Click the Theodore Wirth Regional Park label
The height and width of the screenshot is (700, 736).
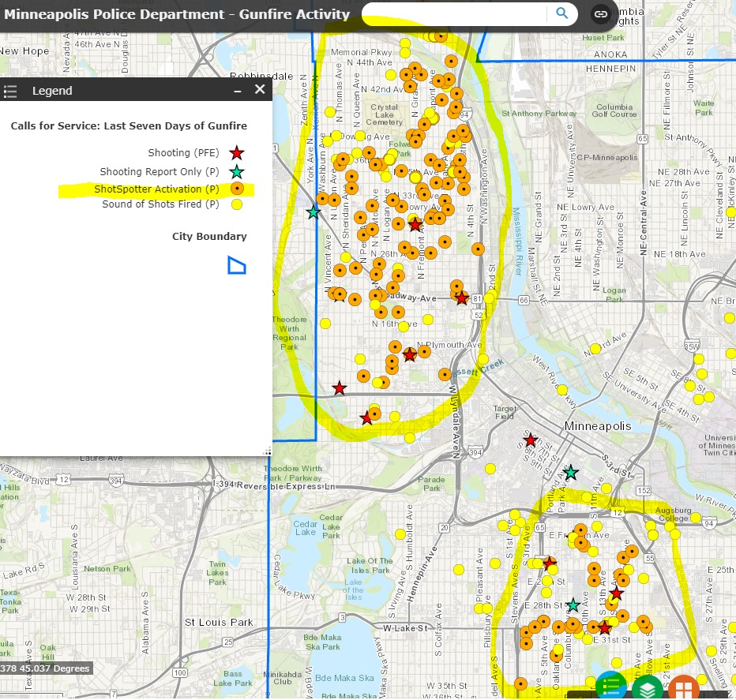(289, 333)
